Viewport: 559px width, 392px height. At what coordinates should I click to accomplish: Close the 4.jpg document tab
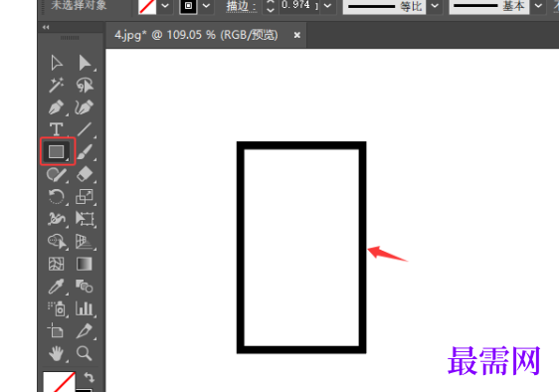click(x=297, y=35)
